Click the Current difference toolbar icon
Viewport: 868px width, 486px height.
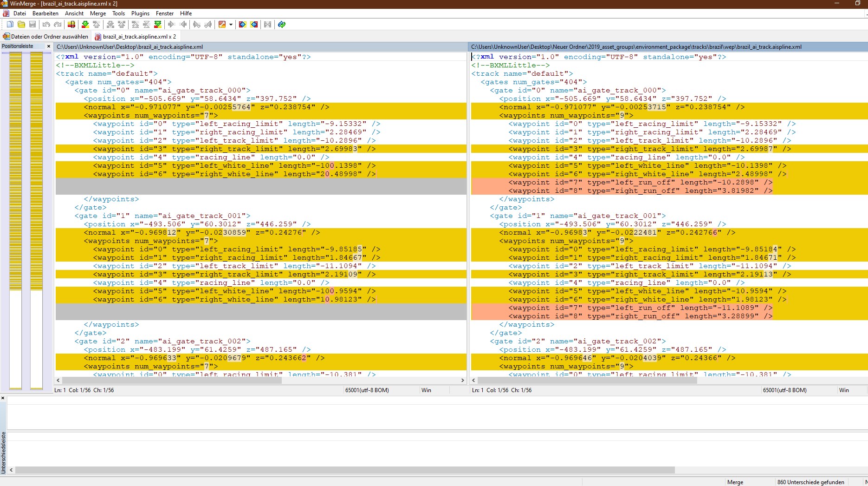coord(147,24)
